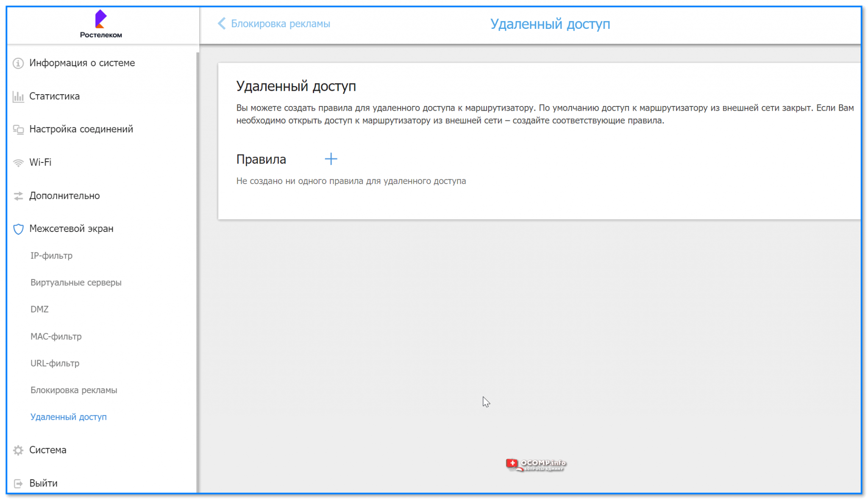Click the Правила section heading
Viewport: 868px width, 500px height.
[262, 159]
